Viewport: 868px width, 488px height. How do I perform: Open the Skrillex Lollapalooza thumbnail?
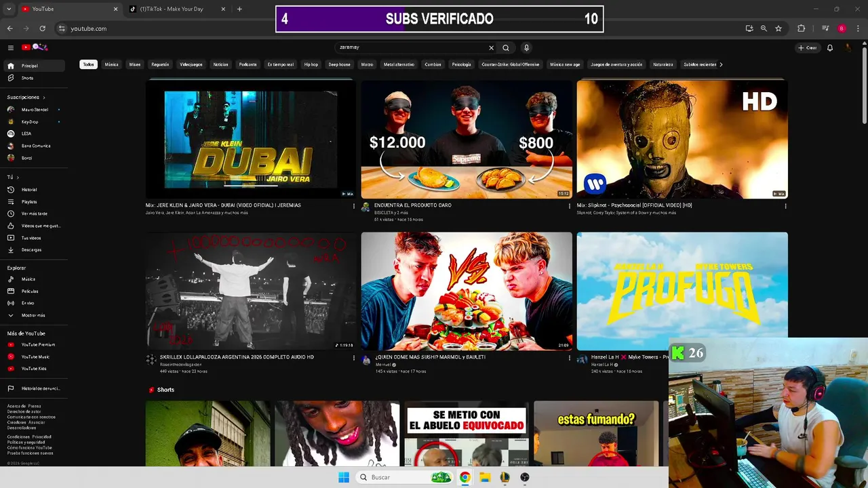point(251,291)
